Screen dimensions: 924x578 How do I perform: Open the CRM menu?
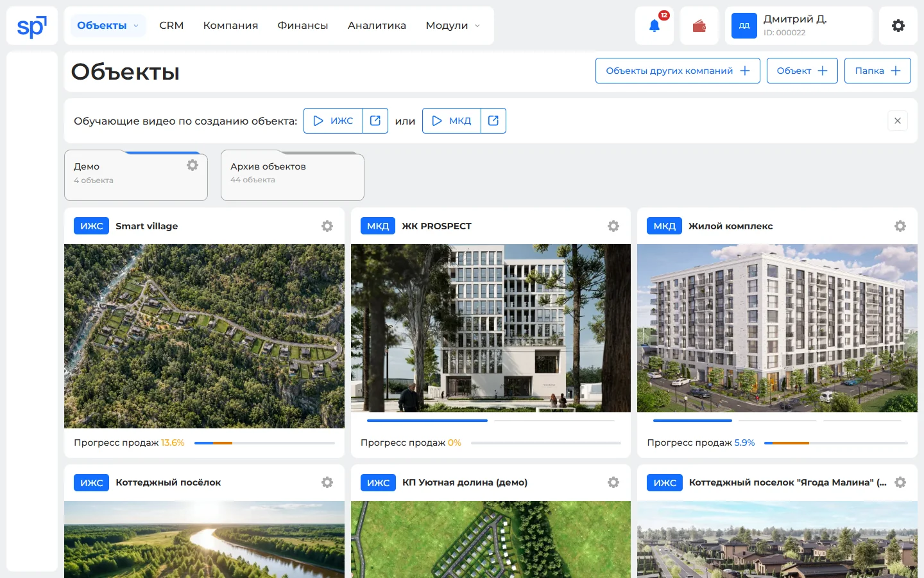(x=171, y=26)
